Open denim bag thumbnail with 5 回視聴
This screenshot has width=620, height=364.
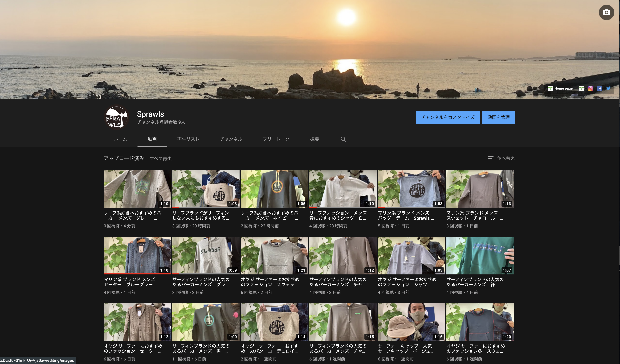coord(411,189)
